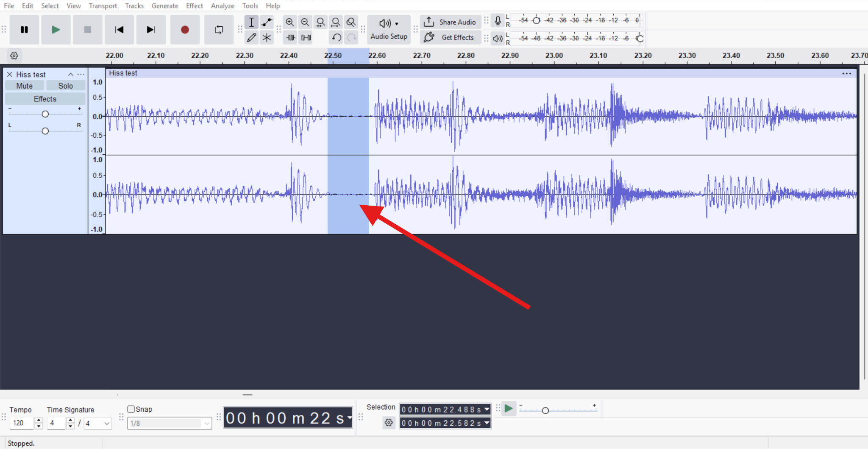Trim audio outside selection
Image resolution: width=868 pixels, height=449 pixels.
tap(290, 37)
